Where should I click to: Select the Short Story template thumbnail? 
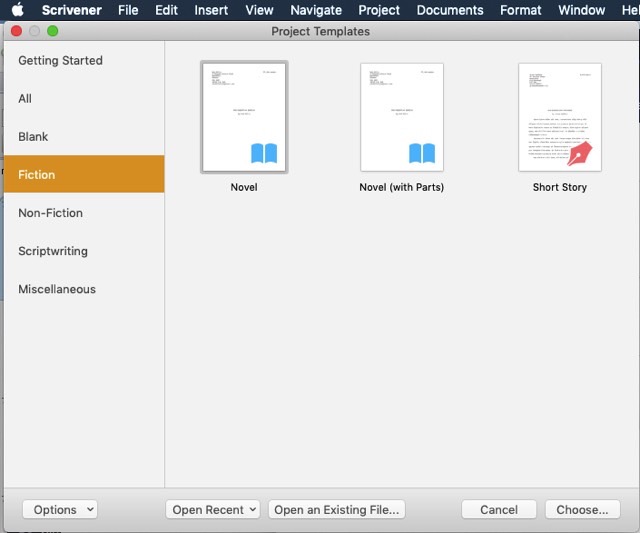coord(560,117)
